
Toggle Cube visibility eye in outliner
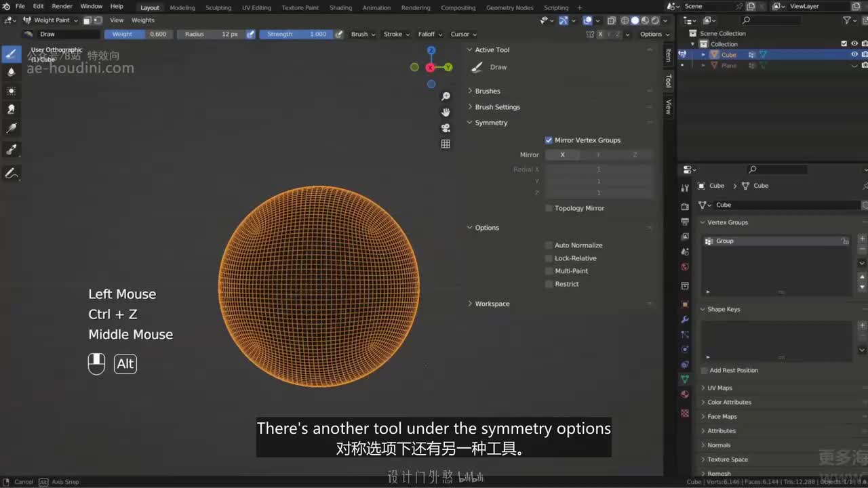[x=854, y=55]
